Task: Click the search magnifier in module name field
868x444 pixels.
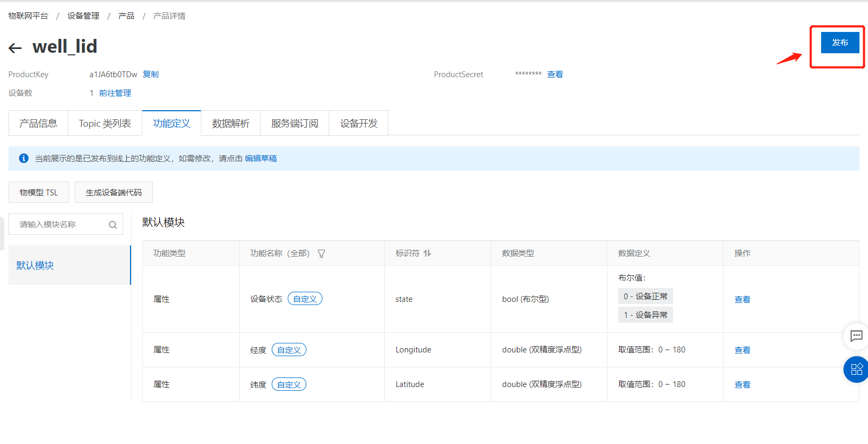Action: (x=113, y=225)
